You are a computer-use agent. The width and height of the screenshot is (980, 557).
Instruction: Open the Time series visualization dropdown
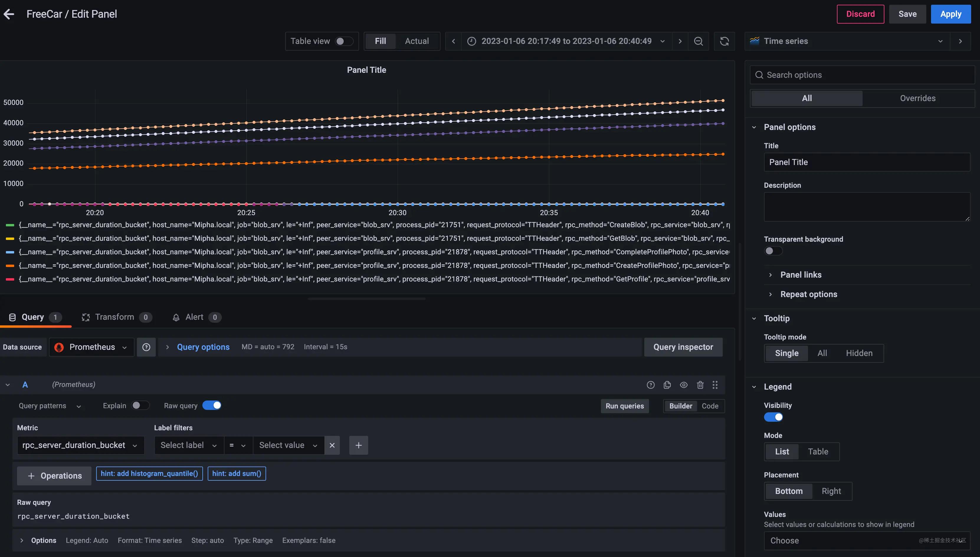click(x=847, y=41)
